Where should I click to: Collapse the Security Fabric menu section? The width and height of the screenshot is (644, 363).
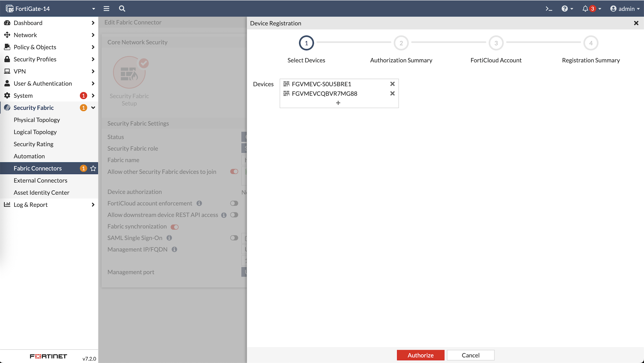93,108
